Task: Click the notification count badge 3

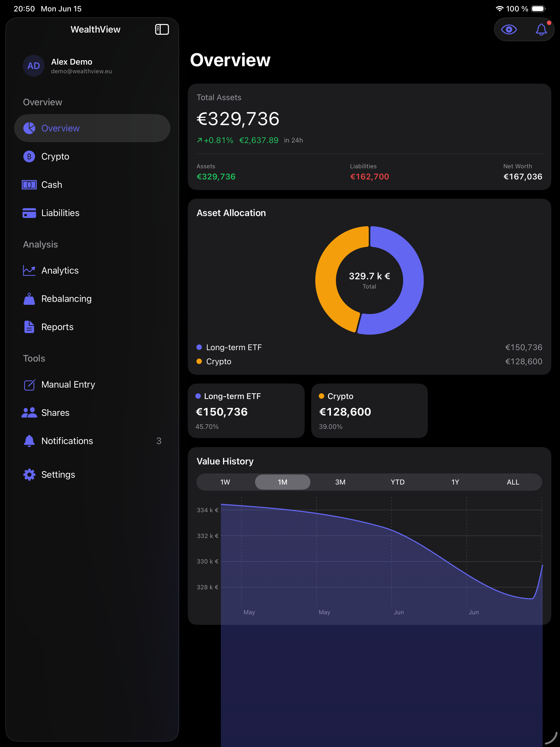Action: tap(159, 441)
